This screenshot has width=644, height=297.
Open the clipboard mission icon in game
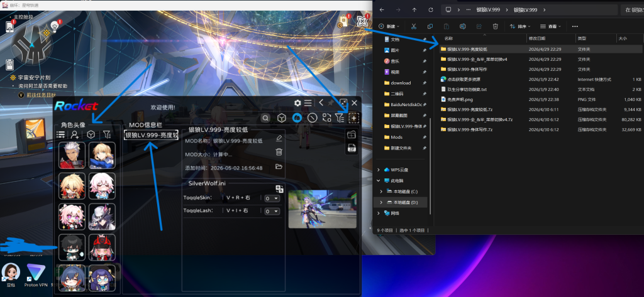(10, 65)
